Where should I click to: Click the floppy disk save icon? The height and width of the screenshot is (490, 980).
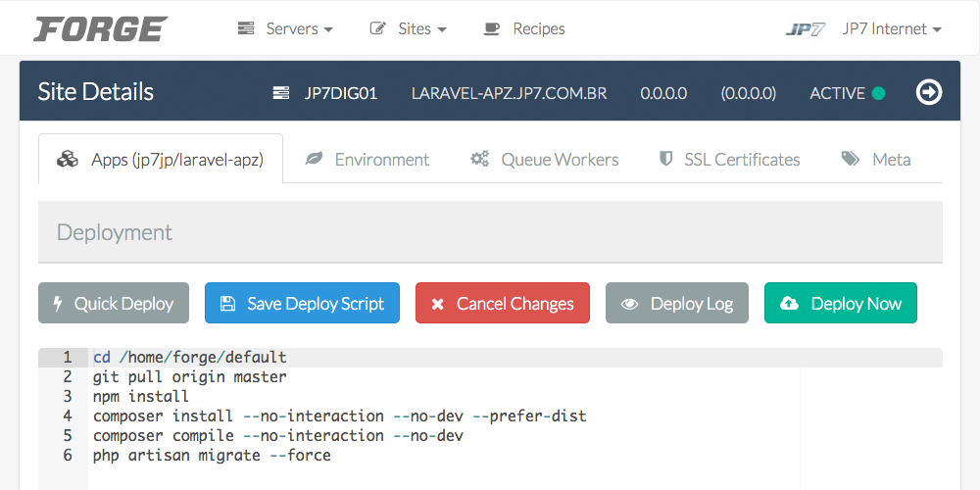tap(227, 304)
